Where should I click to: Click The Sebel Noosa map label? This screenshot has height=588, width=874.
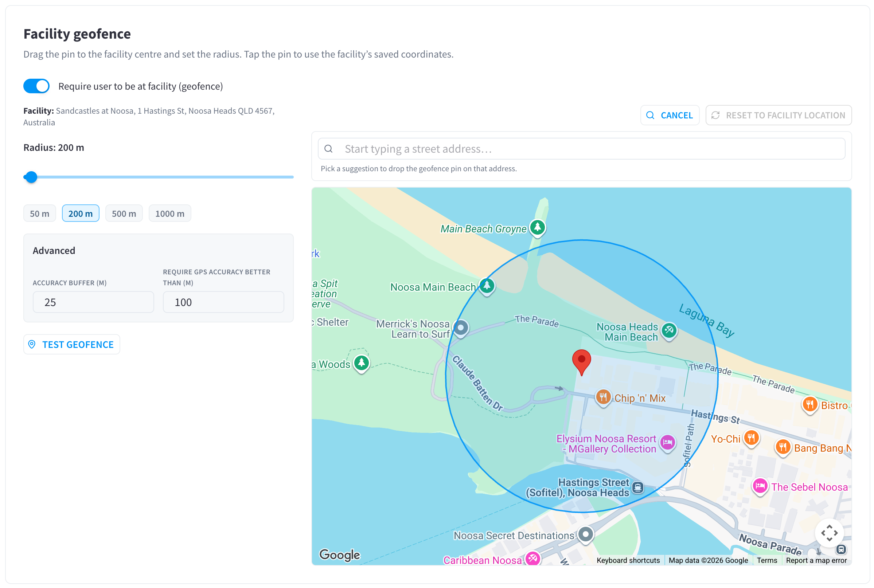pos(809,487)
